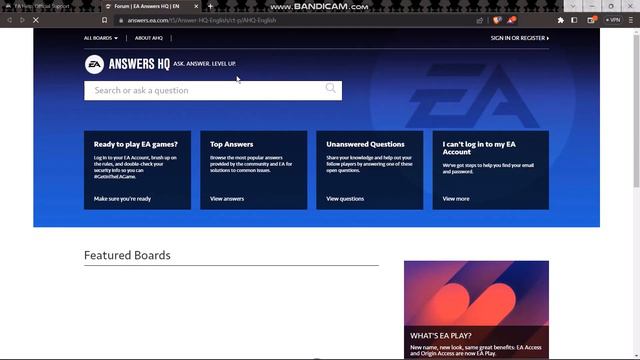The height and width of the screenshot is (360, 640).
Task: Select the Forum EA Answers HQ tab
Action: pos(147,7)
